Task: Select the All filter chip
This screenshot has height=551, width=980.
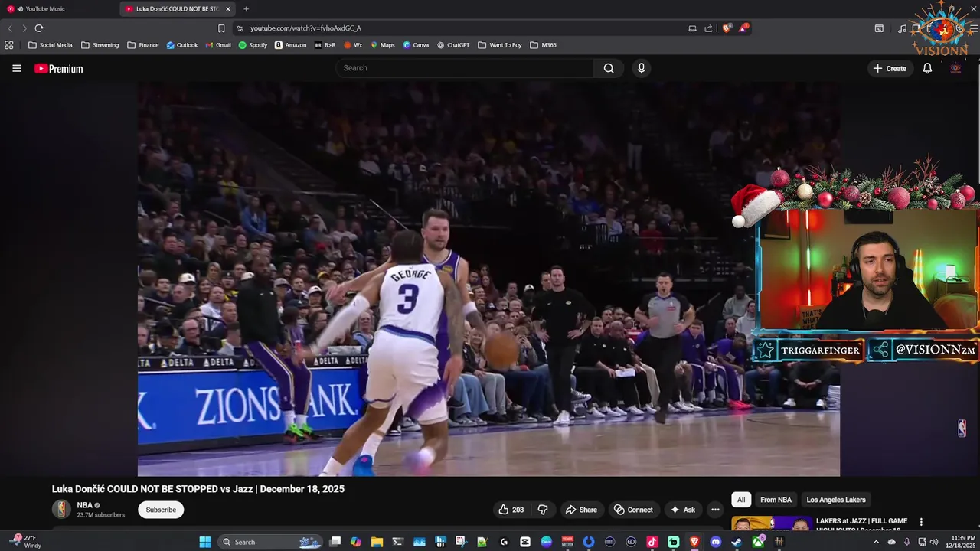Action: (x=741, y=500)
